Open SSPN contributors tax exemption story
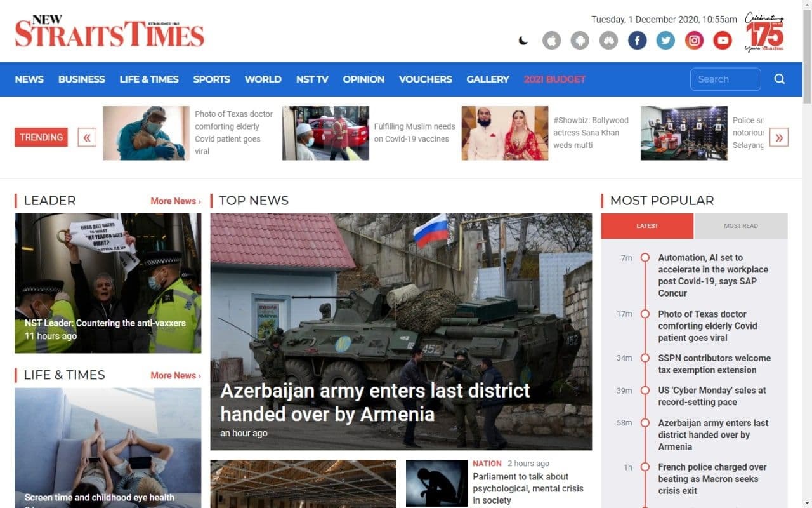 [714, 364]
